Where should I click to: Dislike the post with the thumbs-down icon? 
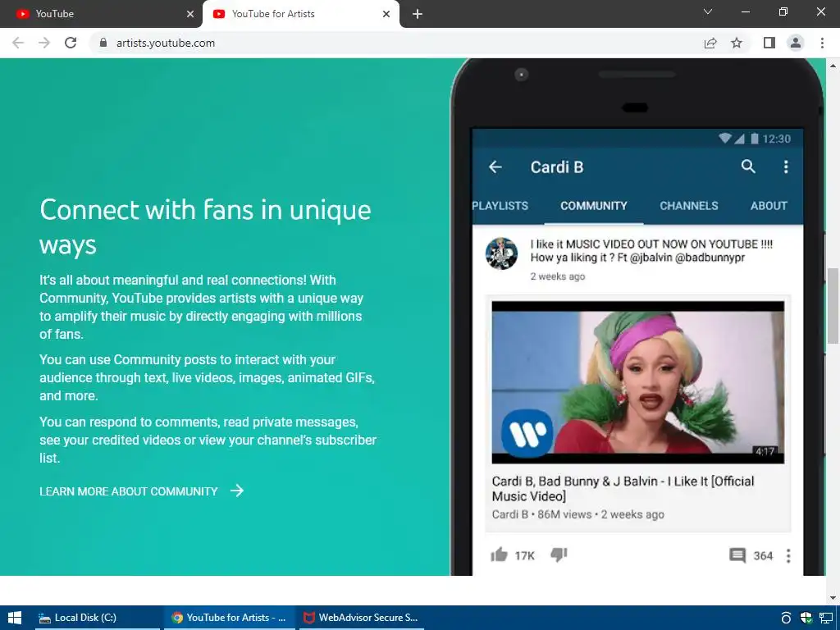(559, 555)
